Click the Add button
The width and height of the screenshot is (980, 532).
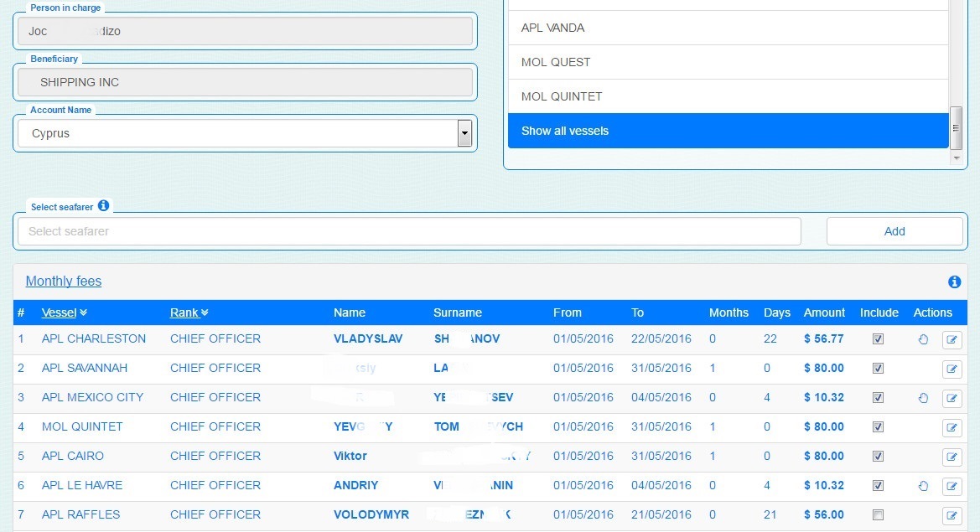pos(894,231)
